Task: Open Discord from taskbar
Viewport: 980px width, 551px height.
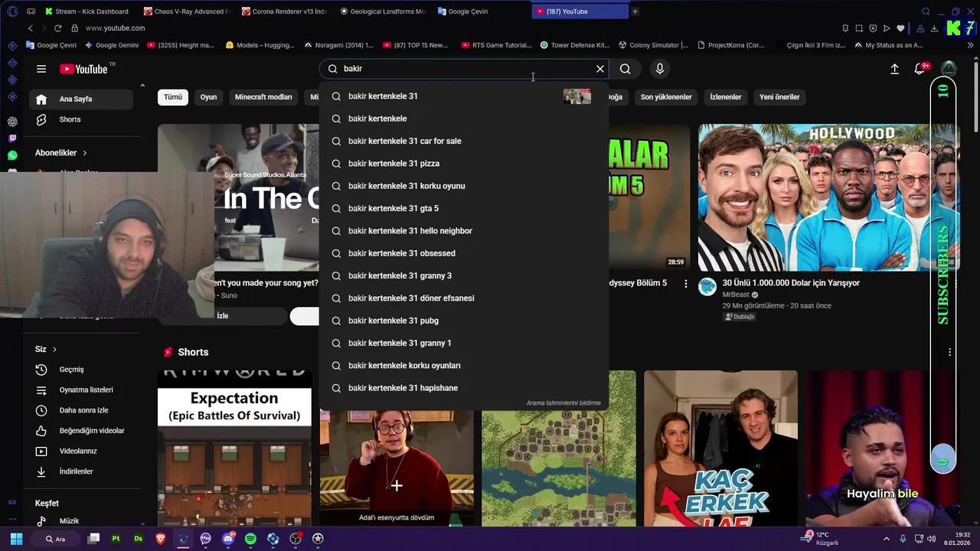Action: 228,539
